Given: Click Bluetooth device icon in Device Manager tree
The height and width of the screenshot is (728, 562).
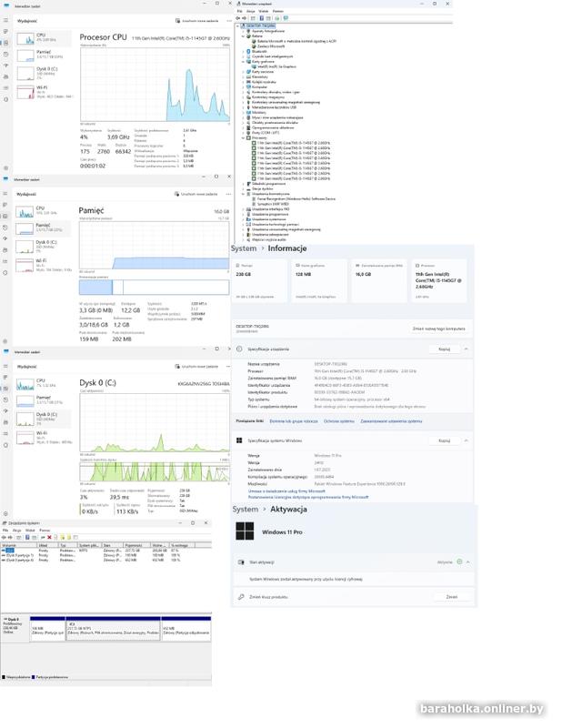Looking at the screenshot, I should [248, 52].
